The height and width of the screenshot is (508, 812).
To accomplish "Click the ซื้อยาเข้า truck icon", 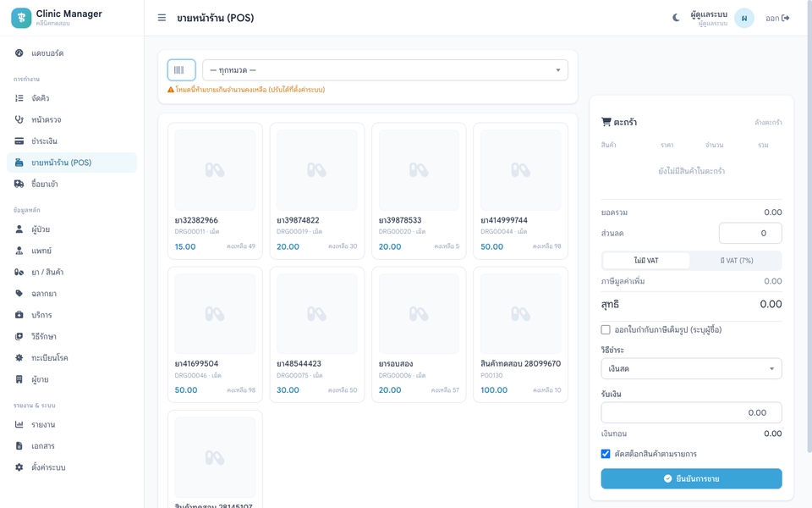I will [x=19, y=184].
